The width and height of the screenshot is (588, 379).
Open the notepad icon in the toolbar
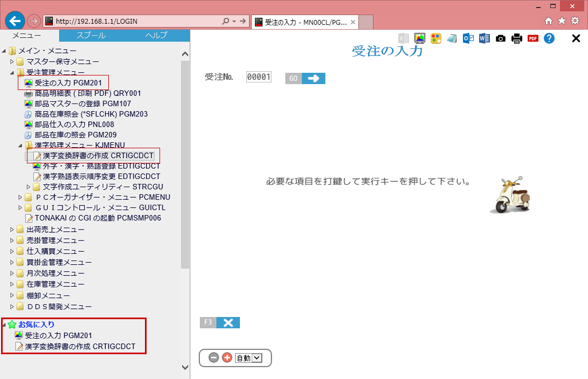click(x=452, y=38)
